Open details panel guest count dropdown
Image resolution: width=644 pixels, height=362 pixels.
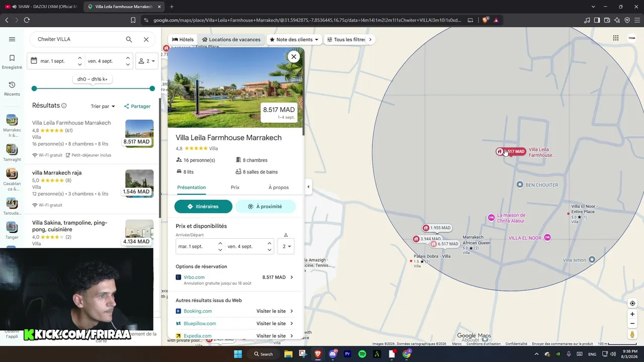[x=287, y=246]
